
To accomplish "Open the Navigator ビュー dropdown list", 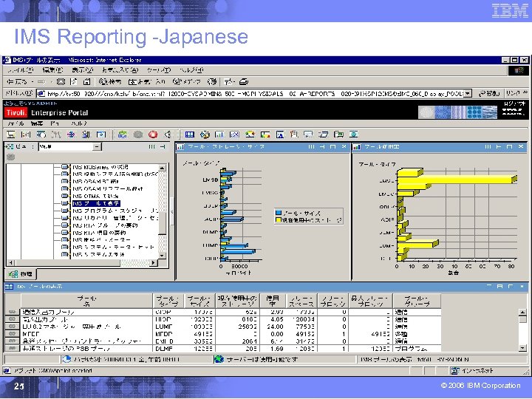I will point(97,146).
